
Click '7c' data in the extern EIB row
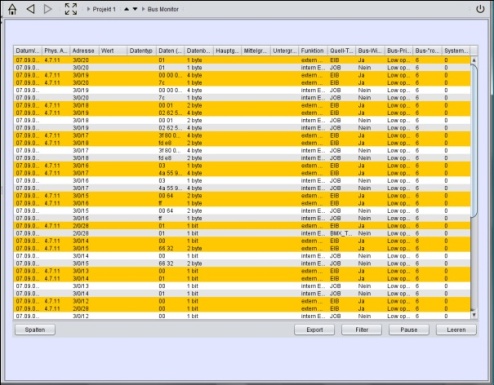[170, 83]
